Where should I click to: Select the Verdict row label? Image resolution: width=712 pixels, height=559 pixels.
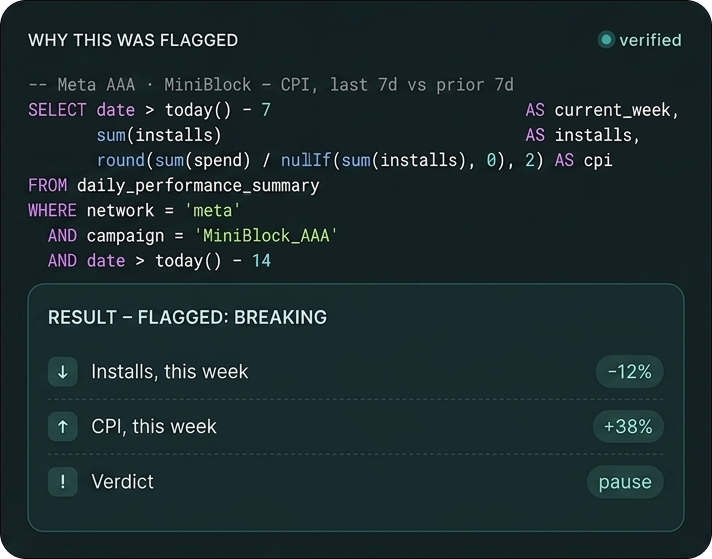[123, 481]
